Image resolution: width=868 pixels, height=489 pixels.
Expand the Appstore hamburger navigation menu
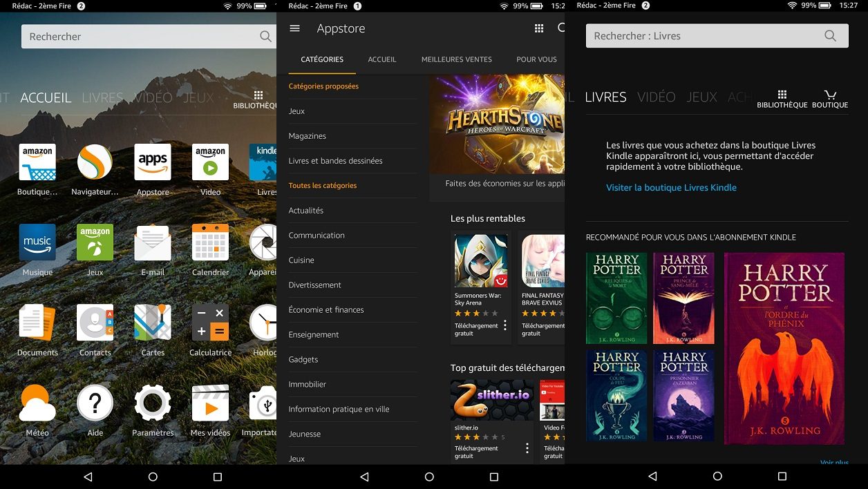[294, 28]
